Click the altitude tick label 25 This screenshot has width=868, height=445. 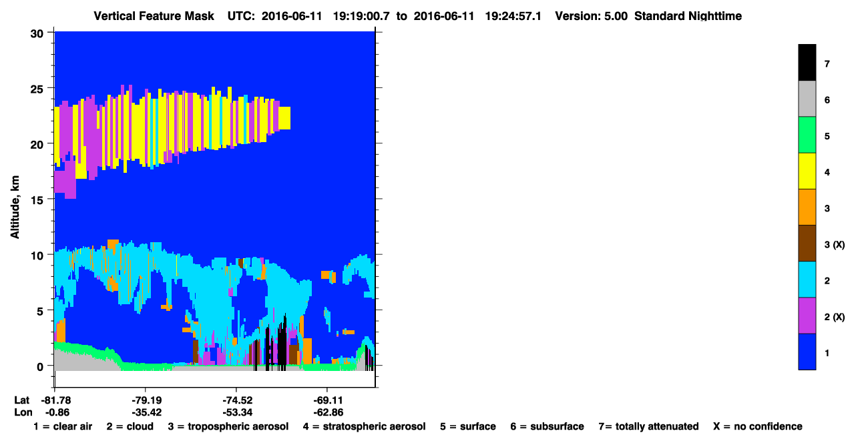[39, 89]
